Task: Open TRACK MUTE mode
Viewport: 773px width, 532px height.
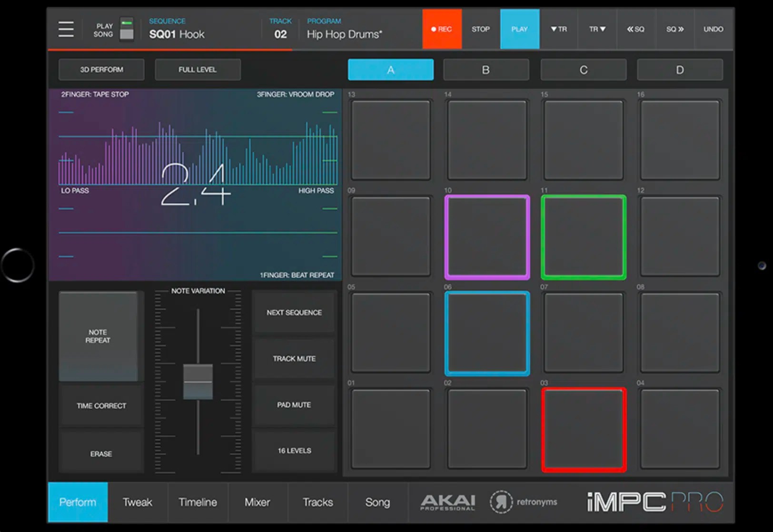Action: (294, 358)
